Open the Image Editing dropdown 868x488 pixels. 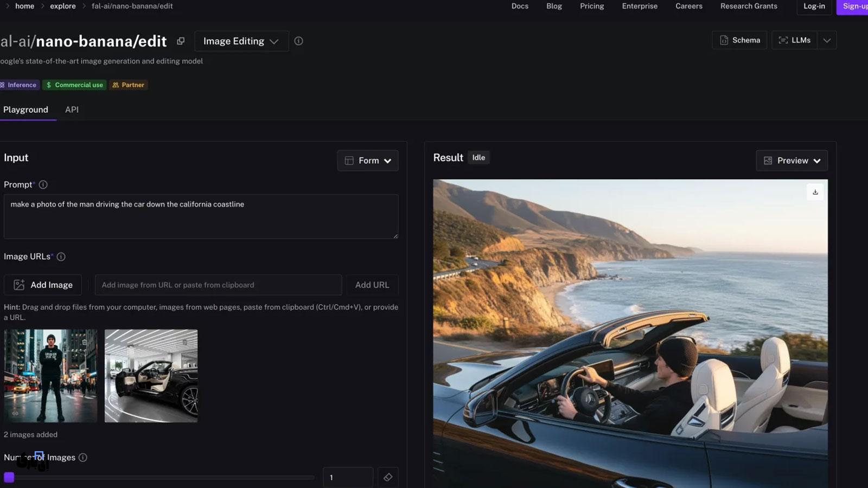pos(241,41)
